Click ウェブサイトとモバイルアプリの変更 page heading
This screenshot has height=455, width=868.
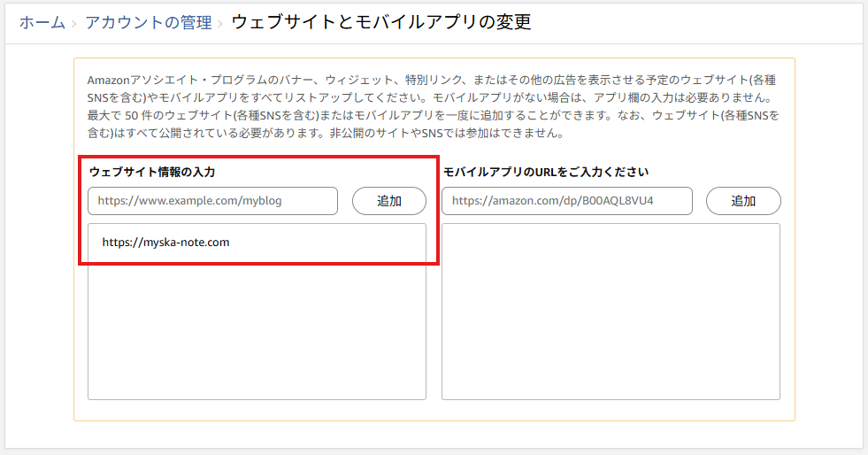tap(381, 22)
